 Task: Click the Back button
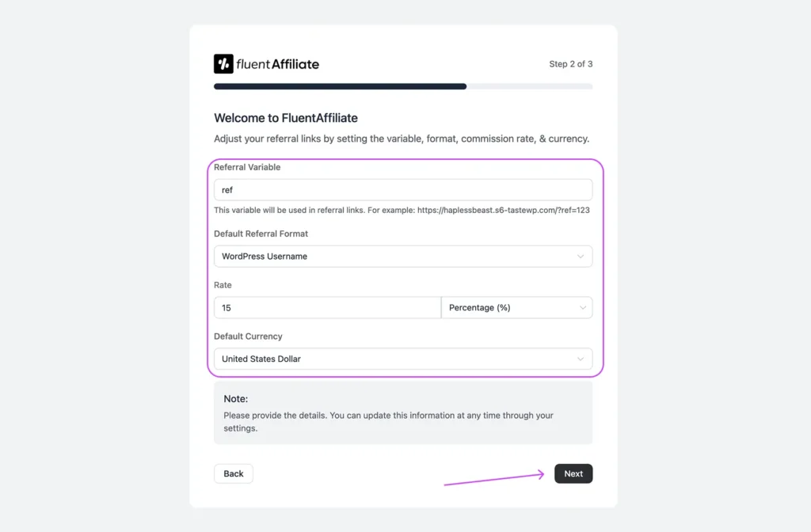(x=233, y=473)
